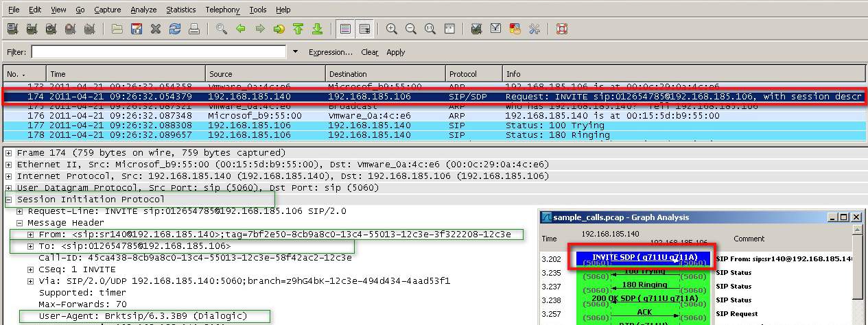The width and height of the screenshot is (868, 325).
Task: Collapse the Session Initiation Protocol tree node
Action: [x=9, y=200]
